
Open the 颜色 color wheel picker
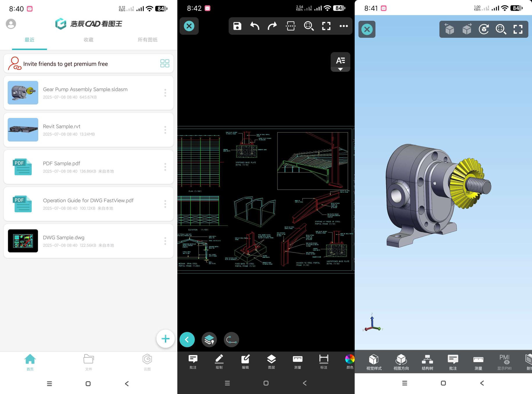(350, 362)
